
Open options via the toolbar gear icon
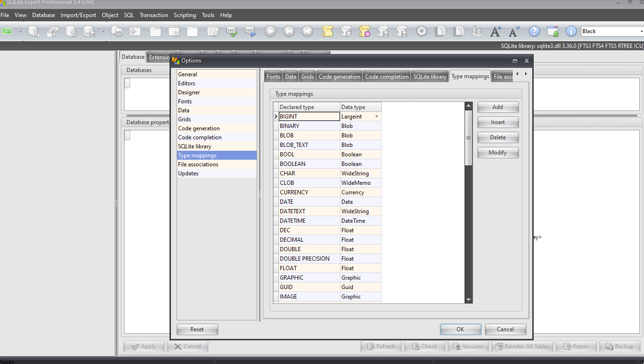tap(421, 31)
